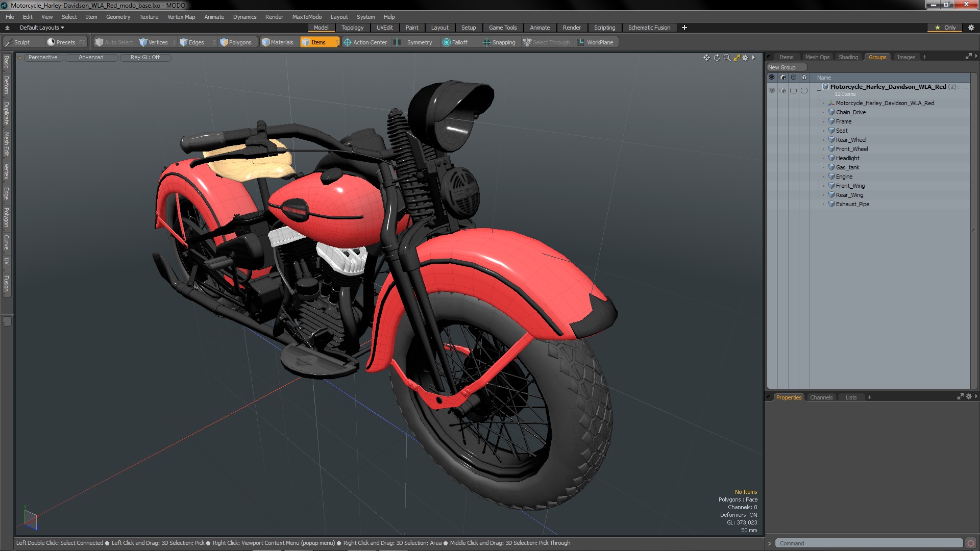Screen dimensions: 980x551
Task: Toggle render camera icon for the motorcycle group
Action: click(x=783, y=90)
